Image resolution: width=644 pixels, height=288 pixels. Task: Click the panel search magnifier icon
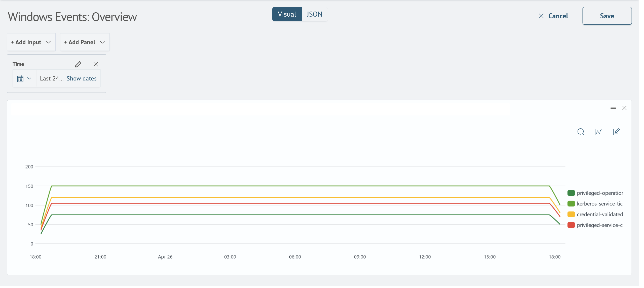click(581, 132)
